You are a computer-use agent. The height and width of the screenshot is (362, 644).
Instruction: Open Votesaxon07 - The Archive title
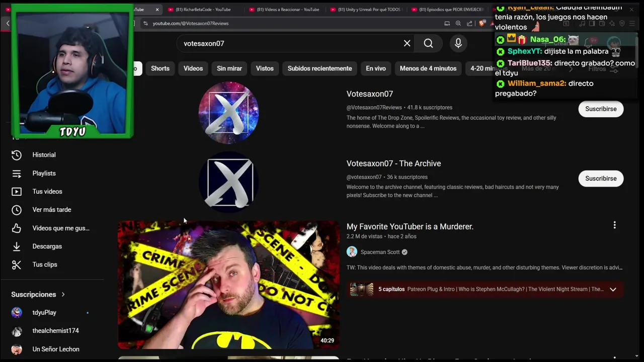coord(393,163)
